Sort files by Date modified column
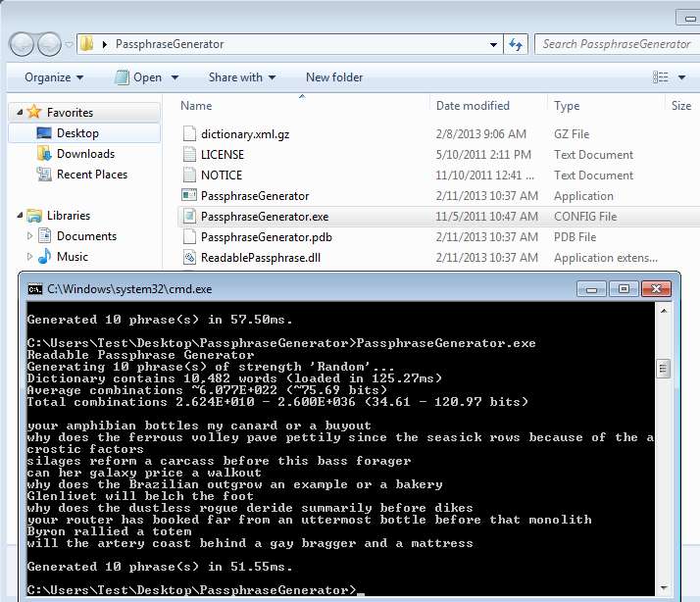 coord(473,106)
